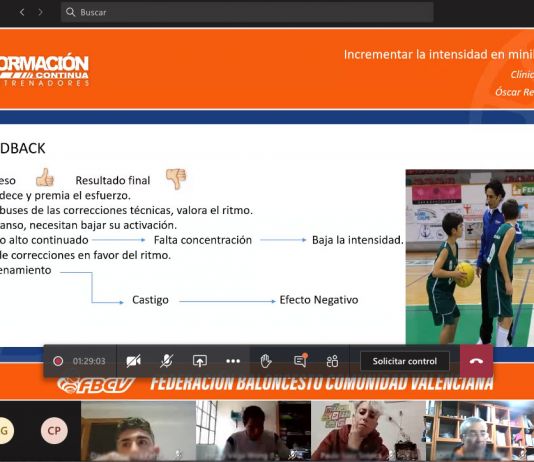Click the meeting timer 01:29:03
This screenshot has width=534, height=462.
pos(89,361)
